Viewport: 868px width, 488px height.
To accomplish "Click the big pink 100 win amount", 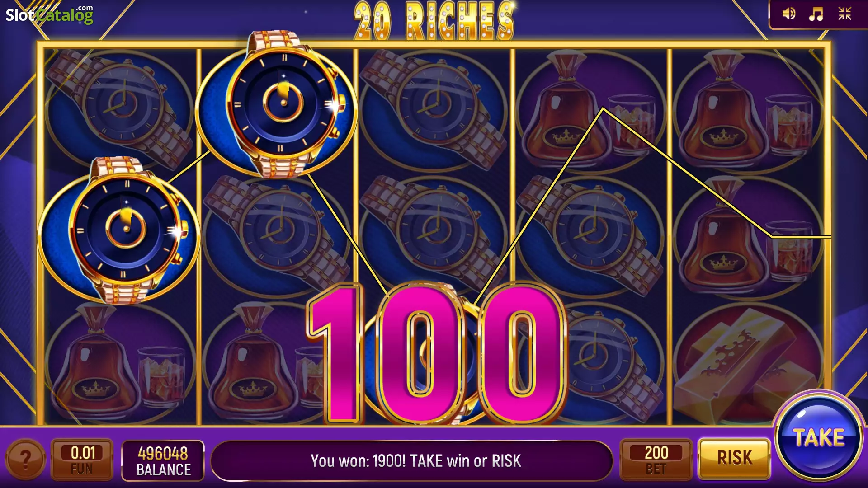I will 437,353.
